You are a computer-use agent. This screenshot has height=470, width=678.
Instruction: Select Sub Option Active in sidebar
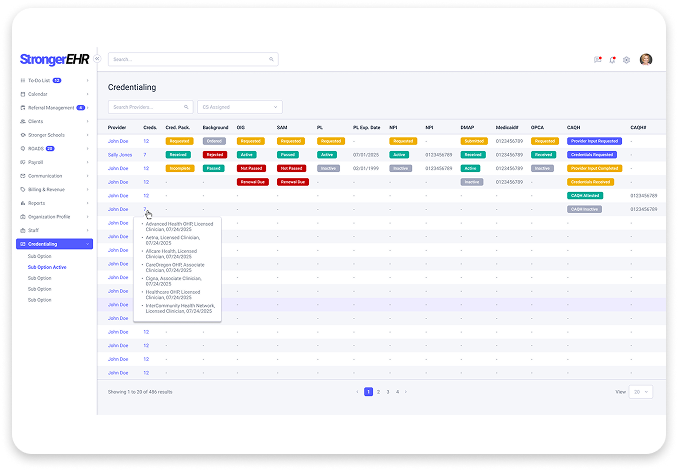pyautogui.click(x=47, y=267)
